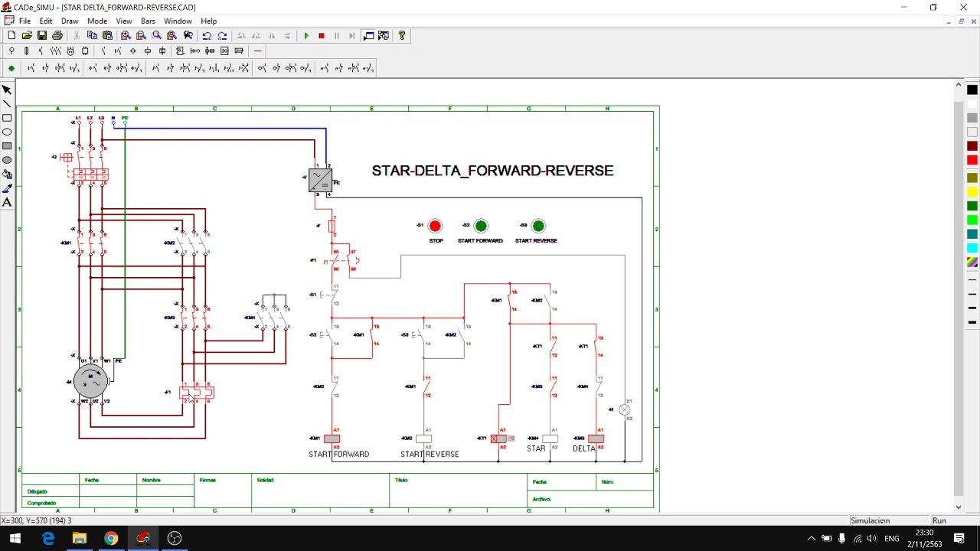This screenshot has width=980, height=551.
Task: Toggle the green START REVERSE pushbutton
Action: 538,226
